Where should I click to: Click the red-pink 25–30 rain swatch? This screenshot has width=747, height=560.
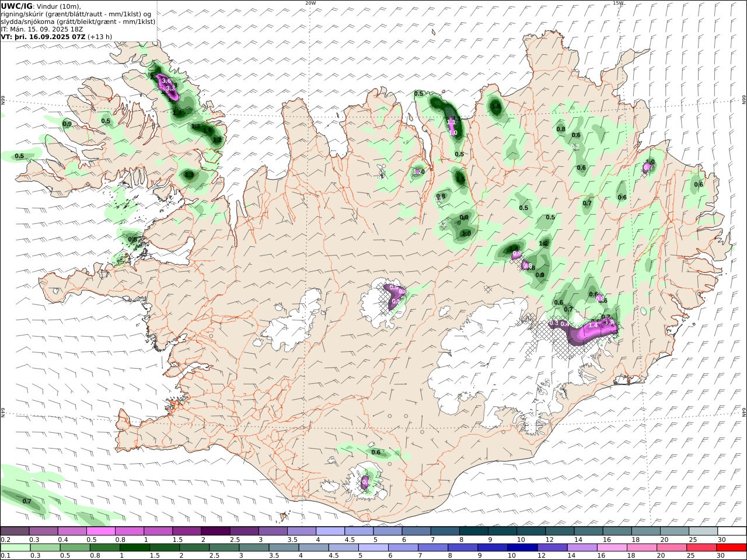[702, 548]
